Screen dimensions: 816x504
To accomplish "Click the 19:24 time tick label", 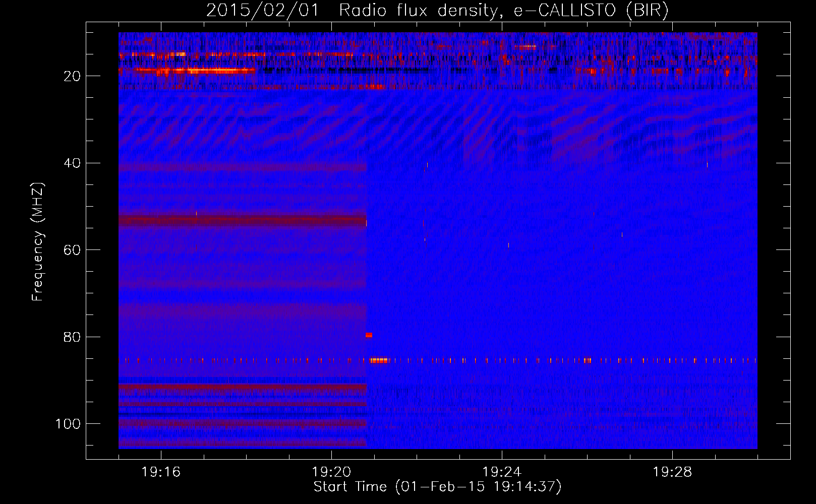I will click(x=502, y=472).
